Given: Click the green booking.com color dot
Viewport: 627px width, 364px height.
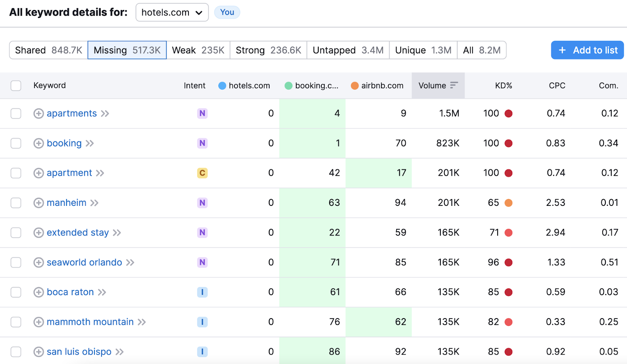Looking at the screenshot, I should tap(288, 86).
